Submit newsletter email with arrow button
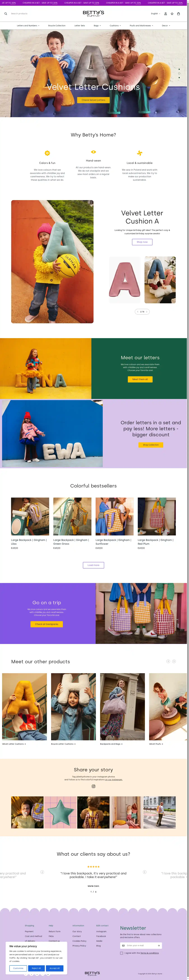The image size is (189, 980). coord(158,945)
